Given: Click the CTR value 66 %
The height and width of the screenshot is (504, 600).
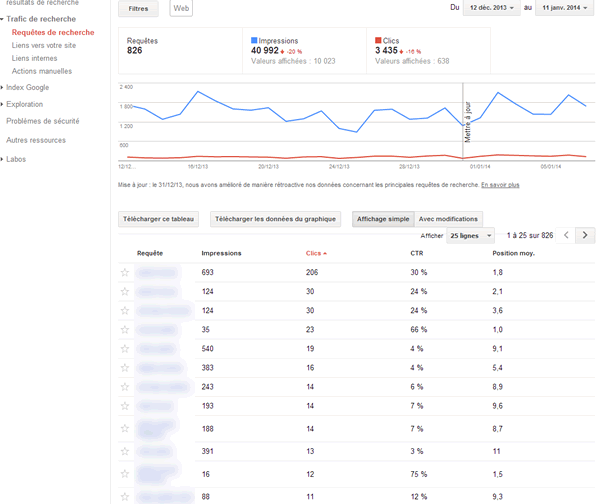Looking at the screenshot, I should (x=419, y=329).
